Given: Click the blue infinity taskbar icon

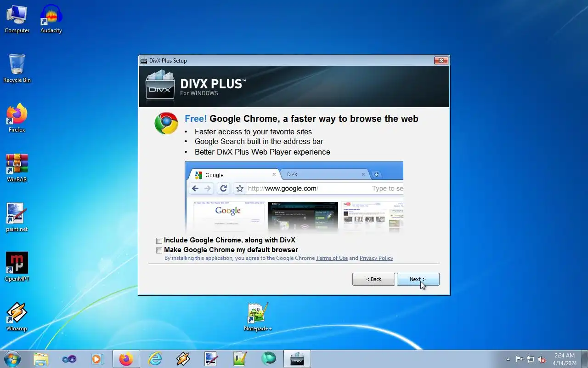Looking at the screenshot, I should click(69, 359).
